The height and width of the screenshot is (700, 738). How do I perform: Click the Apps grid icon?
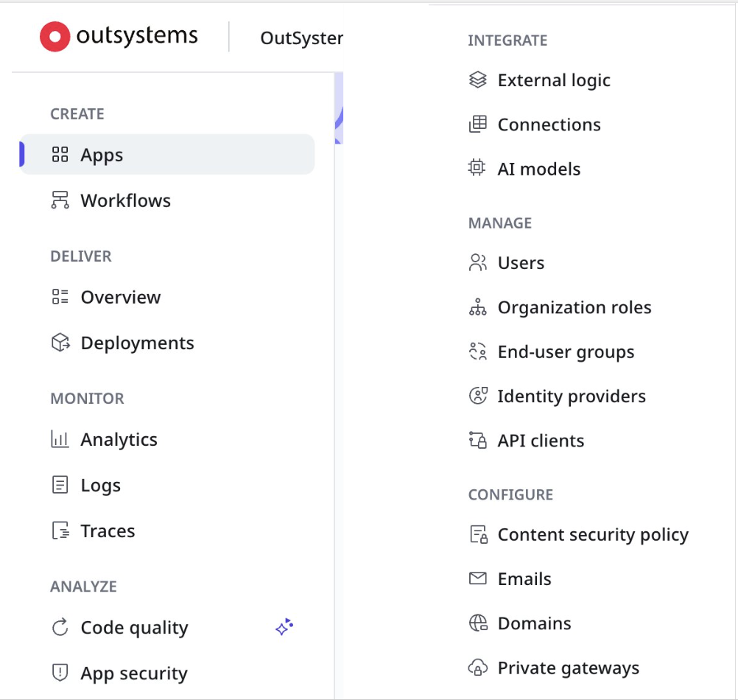[x=60, y=155]
